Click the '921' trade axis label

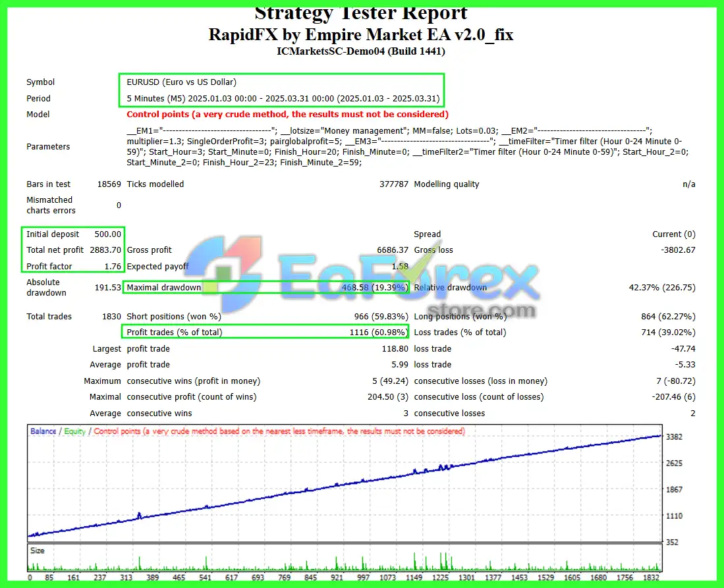click(337, 577)
